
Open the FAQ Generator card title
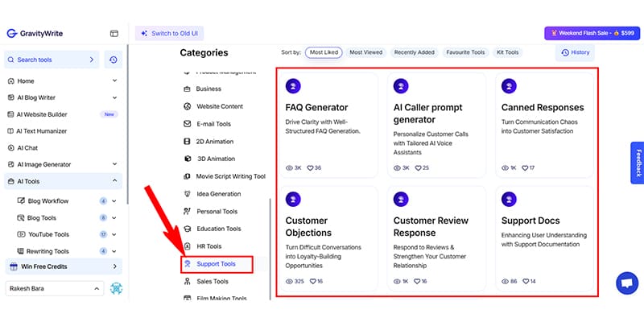coord(316,108)
